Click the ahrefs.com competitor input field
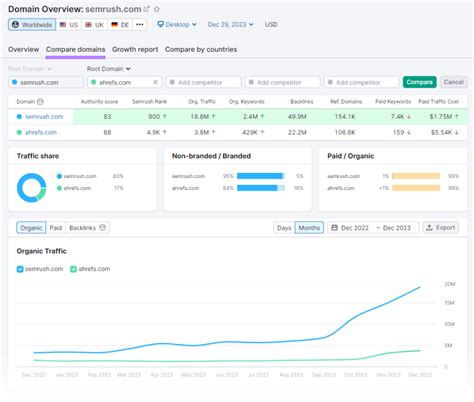The image size is (474, 402). (125, 82)
